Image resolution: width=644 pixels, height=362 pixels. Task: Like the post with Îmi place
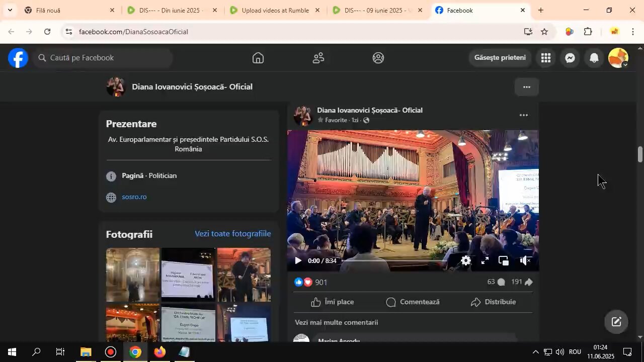click(333, 302)
